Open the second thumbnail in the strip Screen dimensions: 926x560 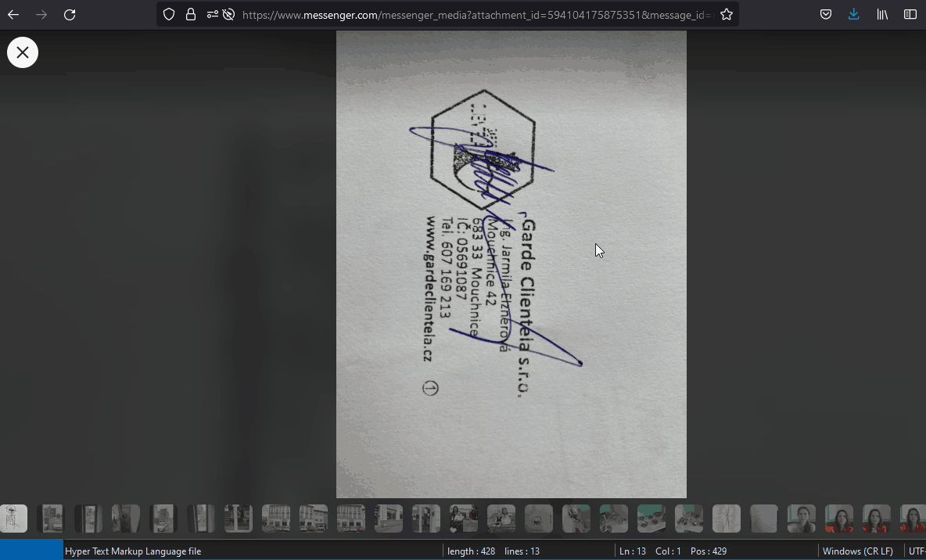(51, 519)
